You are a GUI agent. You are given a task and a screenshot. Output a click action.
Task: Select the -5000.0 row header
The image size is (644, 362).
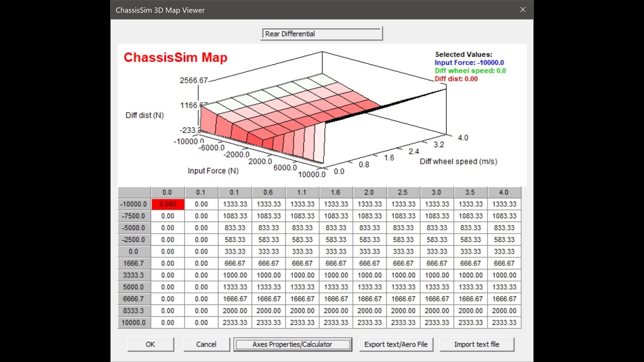(x=134, y=228)
